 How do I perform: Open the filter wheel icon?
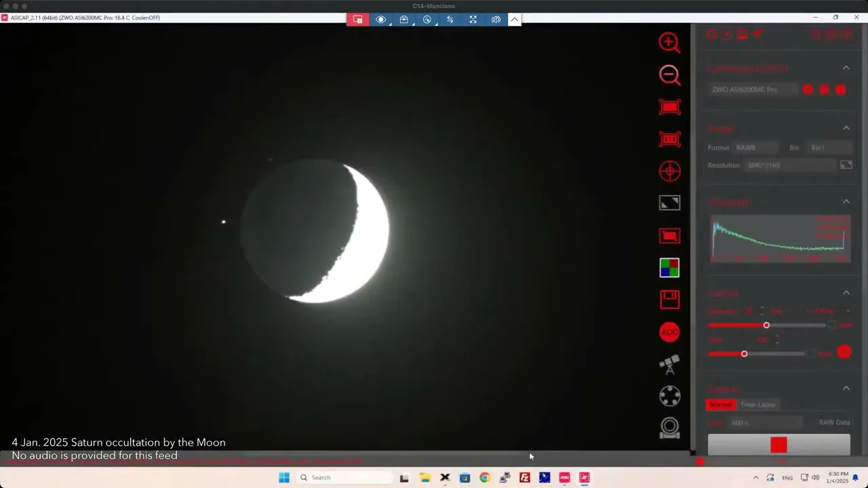pos(669,396)
